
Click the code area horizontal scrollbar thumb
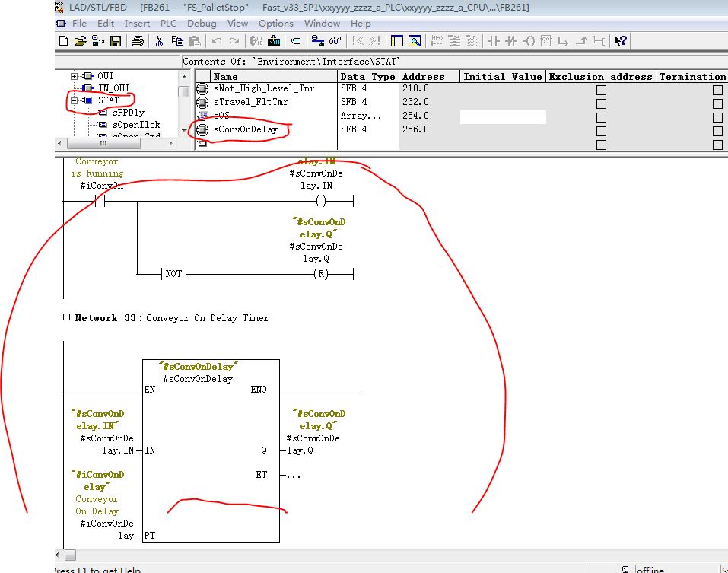point(70,555)
